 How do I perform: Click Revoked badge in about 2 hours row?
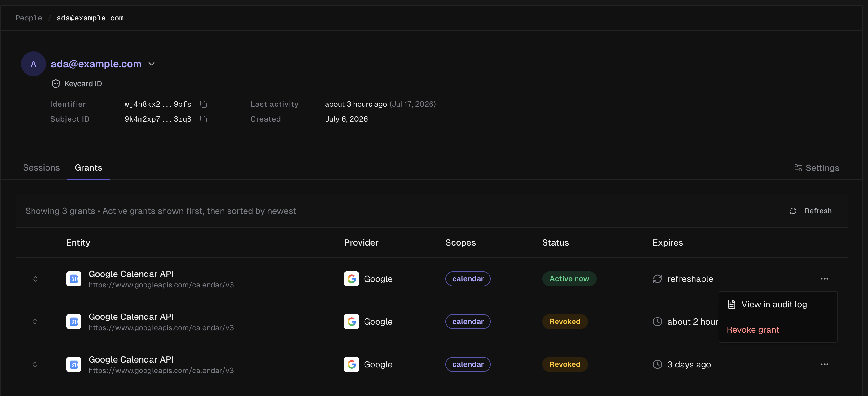click(x=565, y=322)
